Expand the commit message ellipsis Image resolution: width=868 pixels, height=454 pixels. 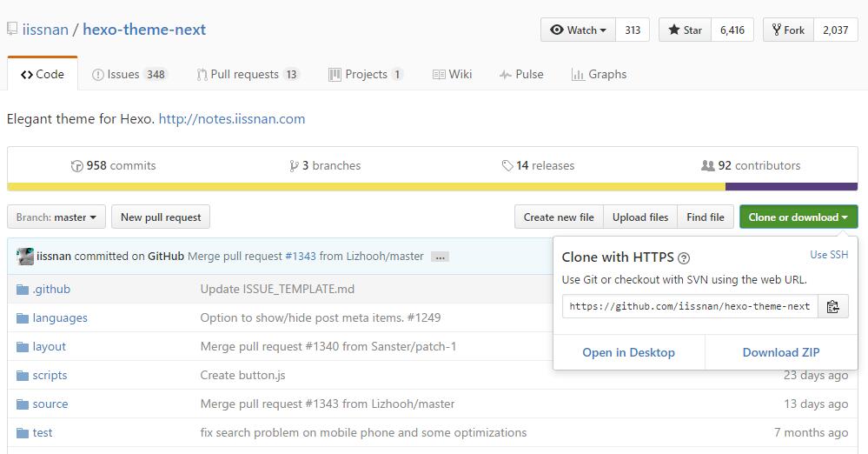click(x=440, y=257)
